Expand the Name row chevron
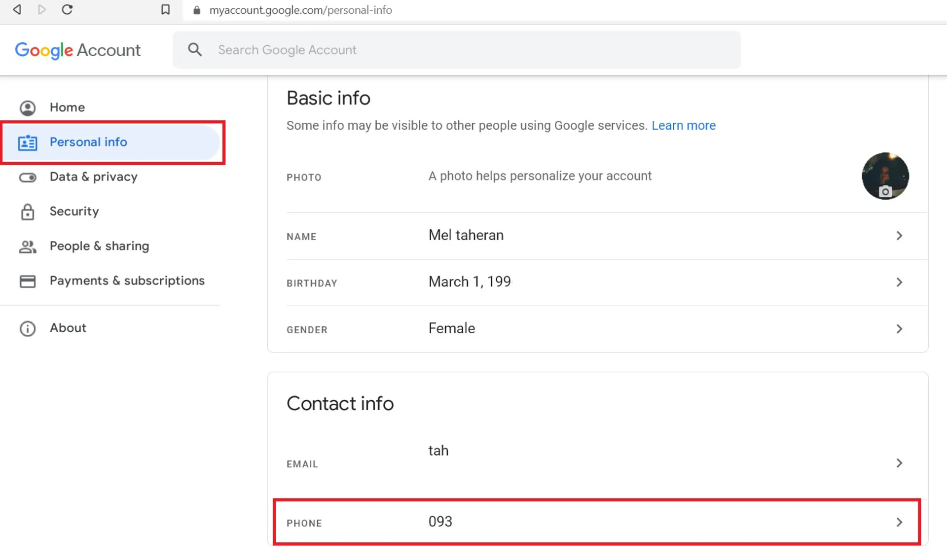Screen dimensions: 947x560 (899, 236)
